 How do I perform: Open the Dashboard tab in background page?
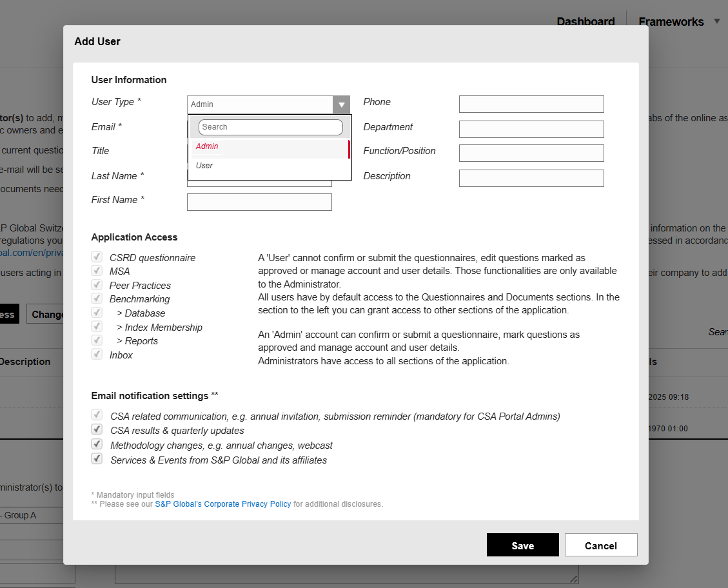(x=585, y=21)
